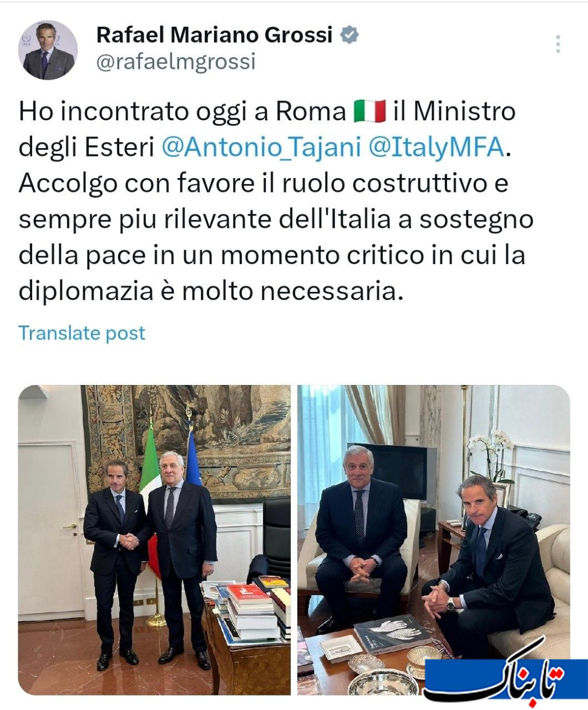Open the handshake photo on the left
This screenshot has width=588, height=710.
pyautogui.click(x=155, y=540)
